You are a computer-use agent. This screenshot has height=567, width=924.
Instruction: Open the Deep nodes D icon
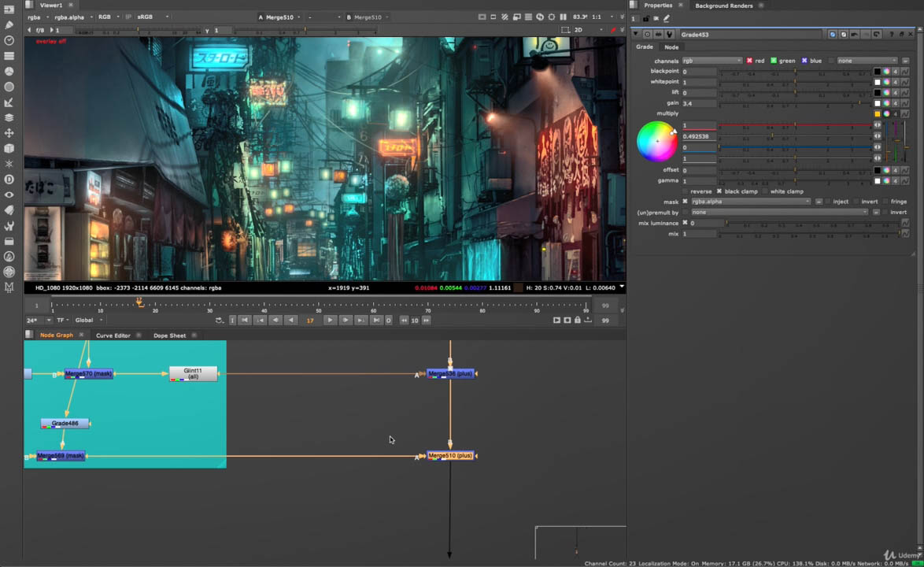pyautogui.click(x=9, y=180)
